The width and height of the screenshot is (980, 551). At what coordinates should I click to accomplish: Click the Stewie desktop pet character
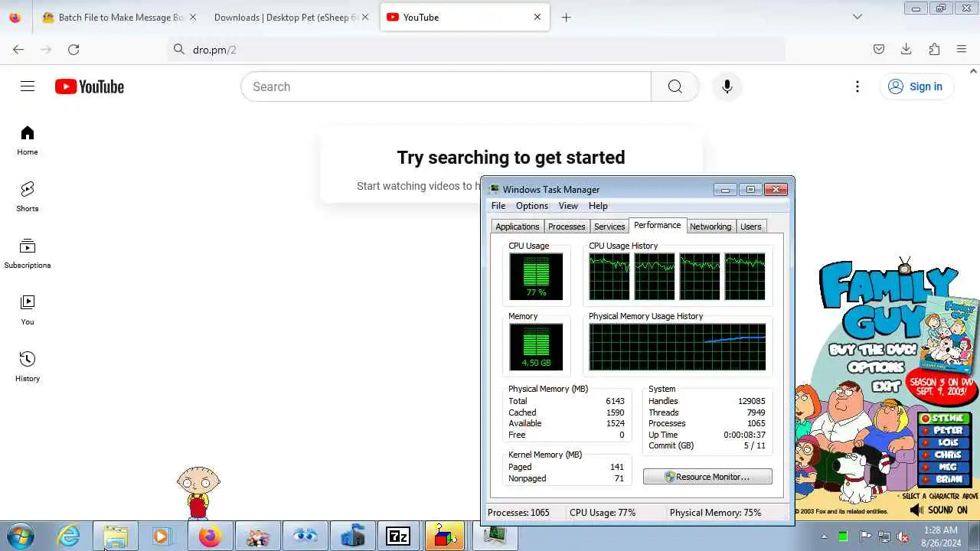(198, 493)
